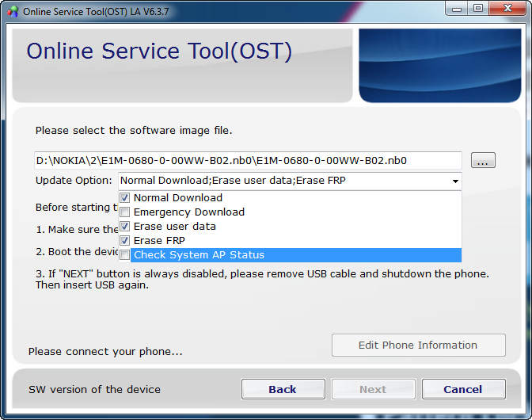The image size is (532, 420).
Task: Click the software image file path field
Action: (248, 160)
